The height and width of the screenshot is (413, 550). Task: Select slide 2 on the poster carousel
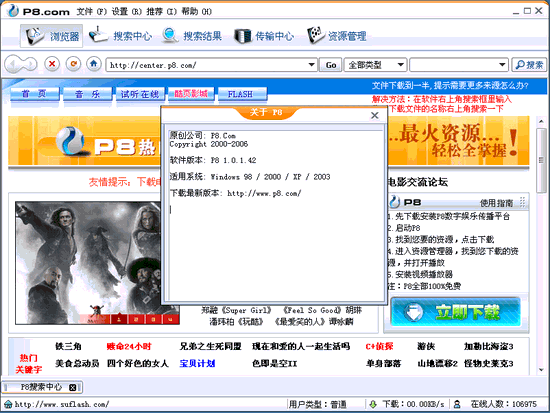[x=136, y=319]
